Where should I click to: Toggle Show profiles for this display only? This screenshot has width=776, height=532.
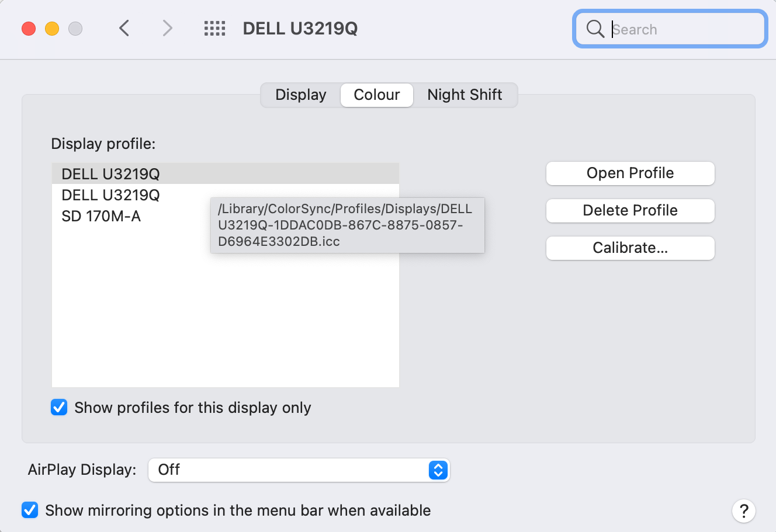[x=59, y=407]
